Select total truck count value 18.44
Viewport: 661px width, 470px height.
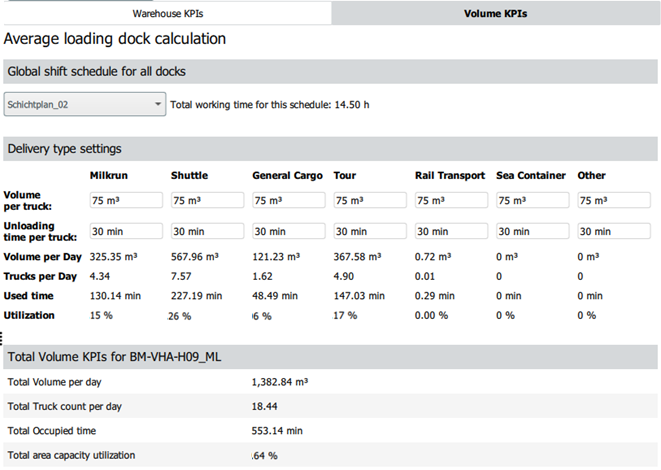[265, 406]
